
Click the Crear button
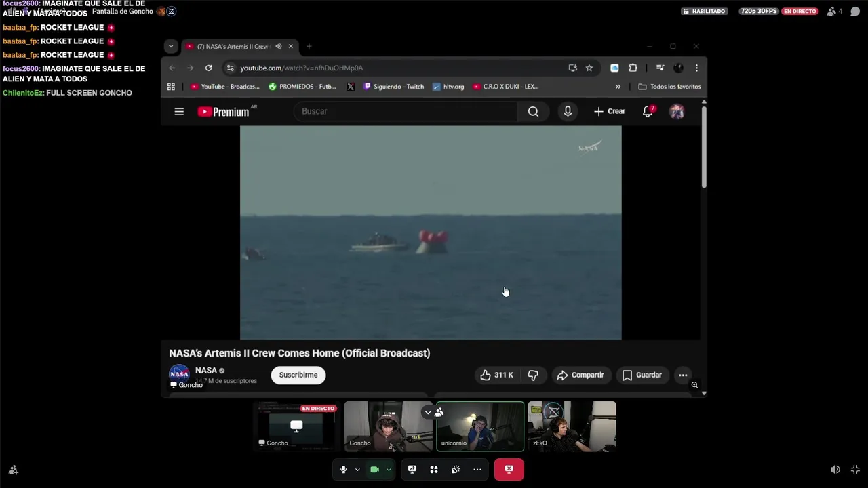[x=610, y=111]
